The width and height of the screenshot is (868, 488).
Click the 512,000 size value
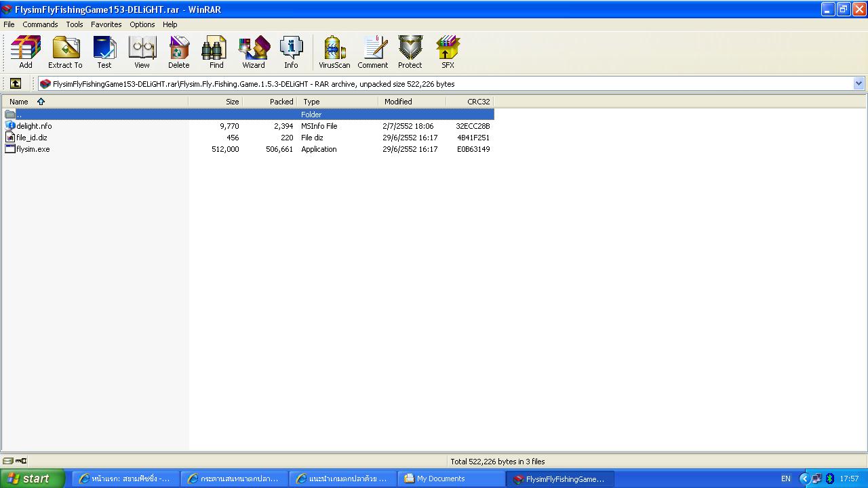coord(225,149)
